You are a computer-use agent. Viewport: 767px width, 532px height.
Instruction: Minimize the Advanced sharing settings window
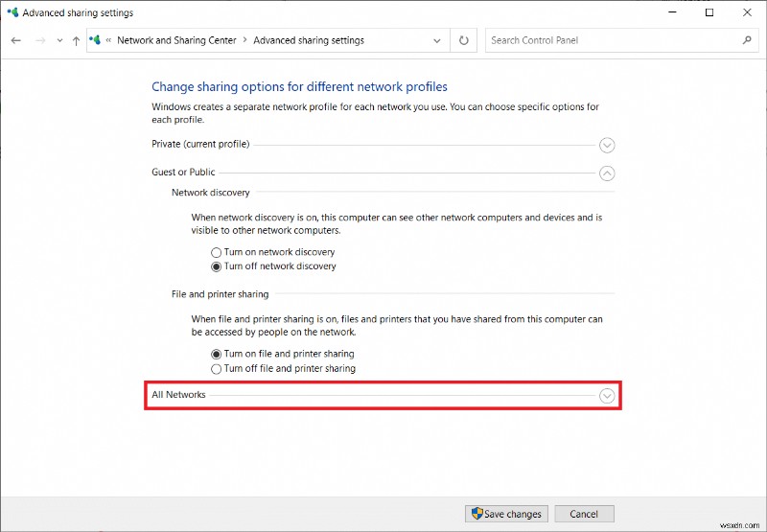point(673,12)
